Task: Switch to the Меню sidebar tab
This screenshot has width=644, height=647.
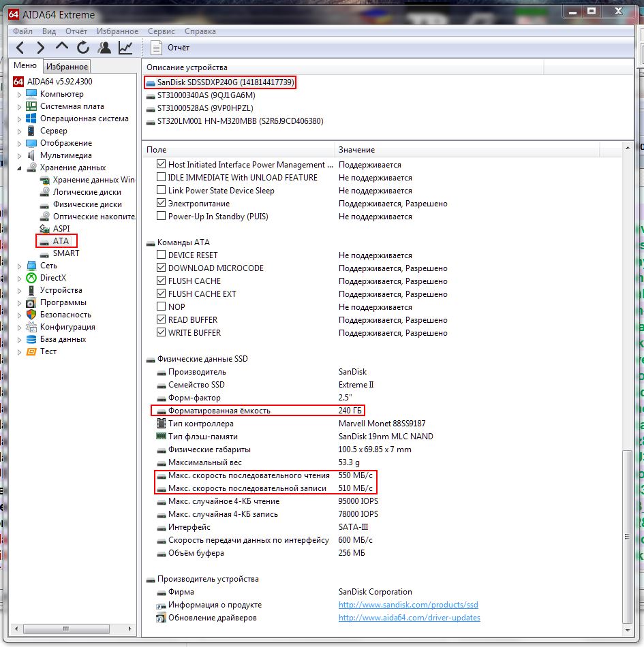Action: (25, 65)
